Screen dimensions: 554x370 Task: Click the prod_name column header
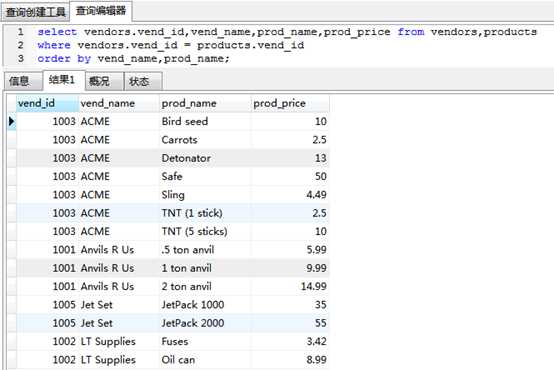tap(205, 103)
